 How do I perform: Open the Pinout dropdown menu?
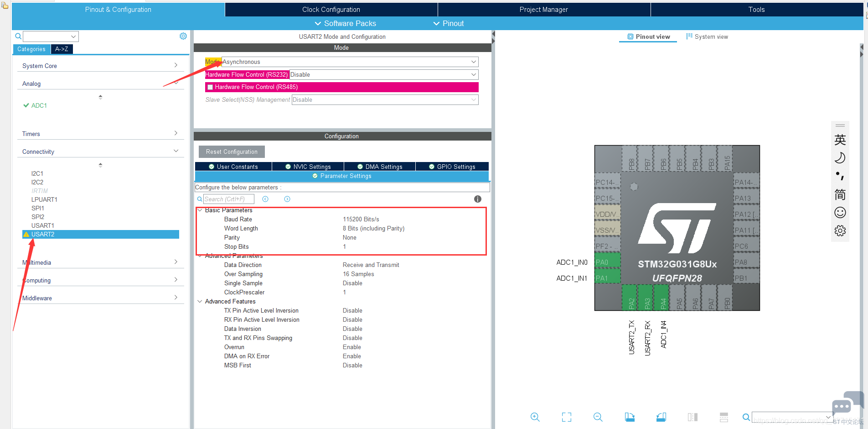448,23
